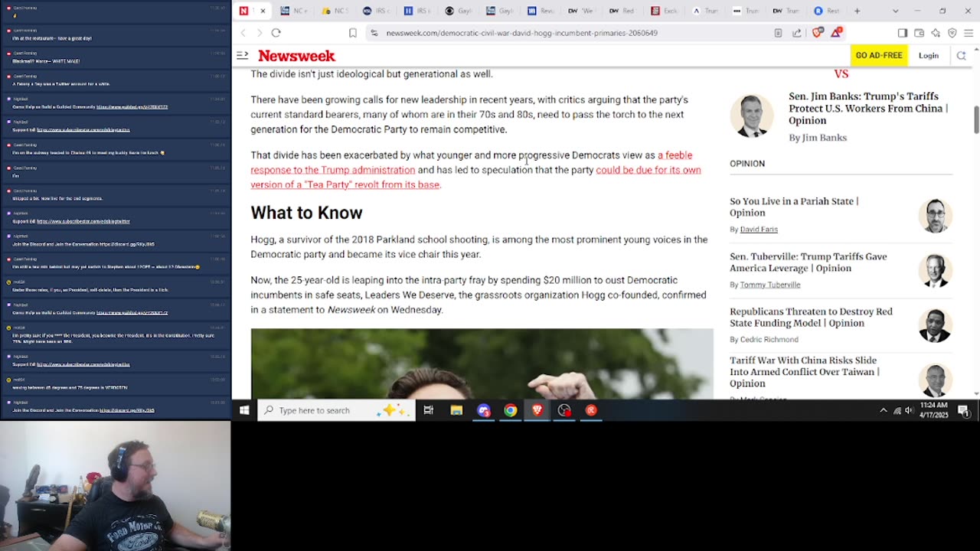Go to the Newsweek homepage via its logo
This screenshot has width=980, height=551.
tap(296, 56)
